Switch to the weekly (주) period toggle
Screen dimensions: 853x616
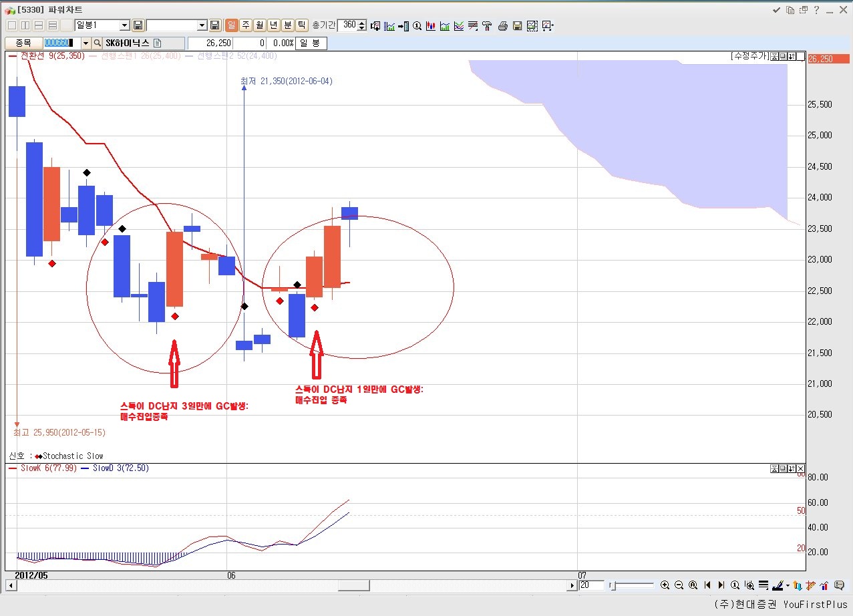click(x=245, y=25)
